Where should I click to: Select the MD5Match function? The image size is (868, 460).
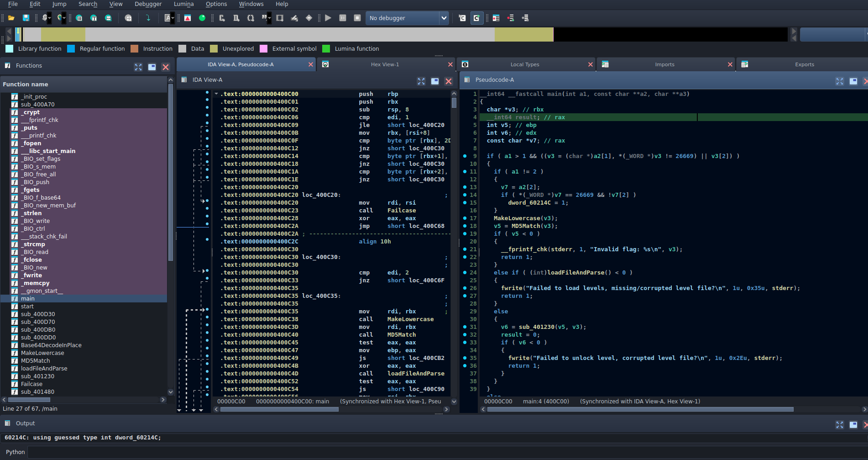pyautogui.click(x=35, y=360)
